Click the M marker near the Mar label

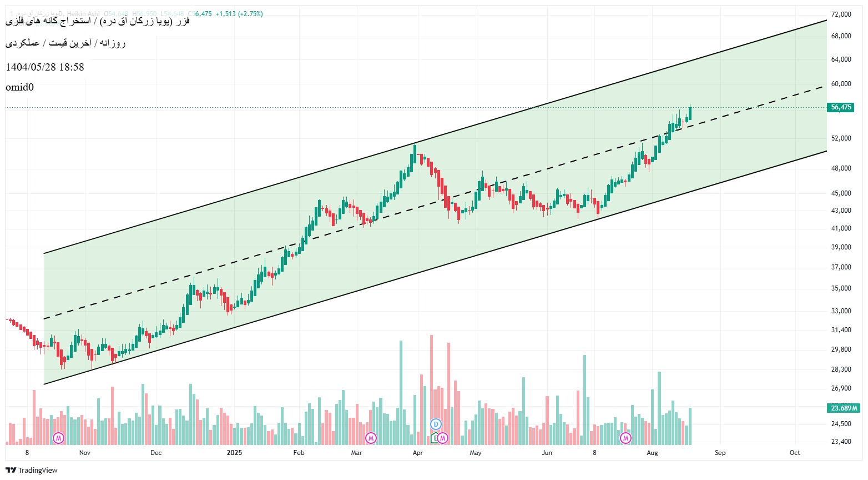pyautogui.click(x=371, y=438)
